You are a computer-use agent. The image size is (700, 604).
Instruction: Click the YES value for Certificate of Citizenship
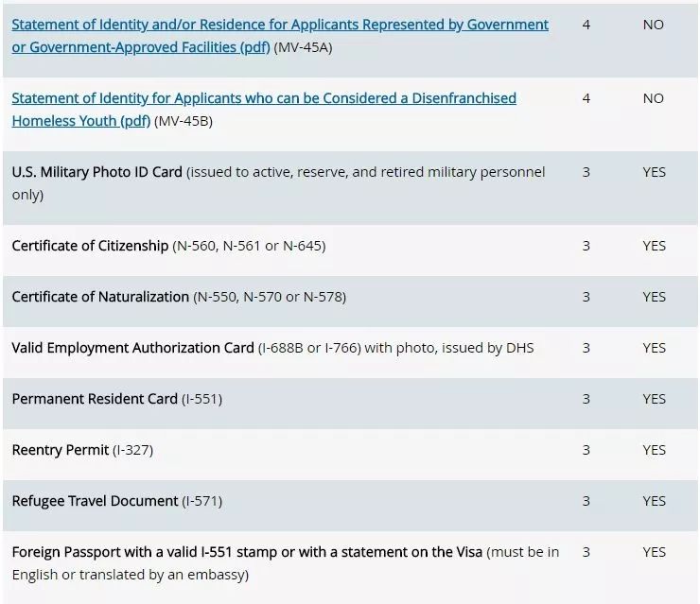click(654, 246)
